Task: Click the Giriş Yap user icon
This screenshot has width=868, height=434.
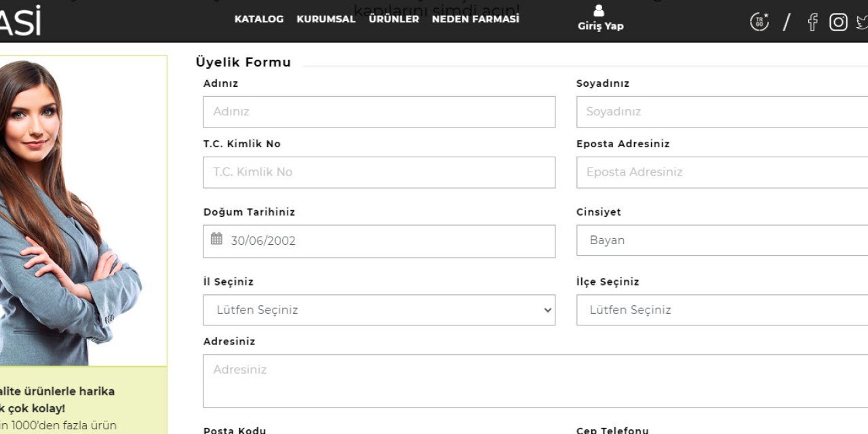Action: click(599, 11)
